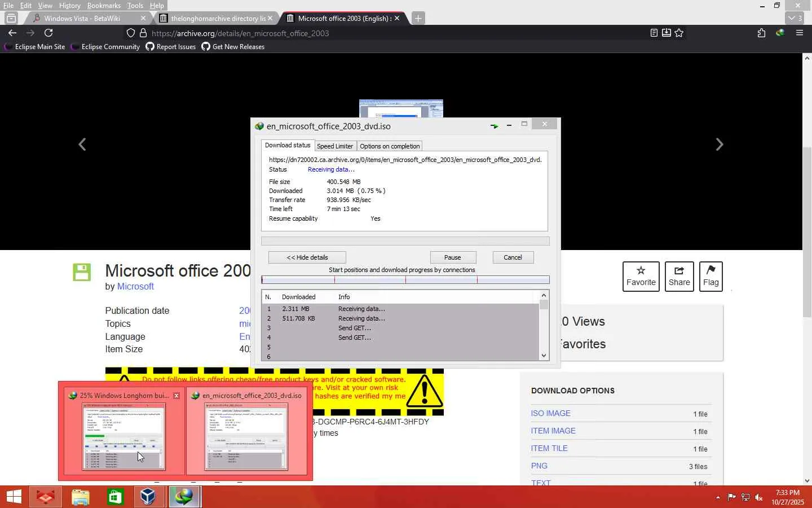Click the green floppy disk icon beside the title
This screenshot has width=812, height=508.
click(82, 272)
